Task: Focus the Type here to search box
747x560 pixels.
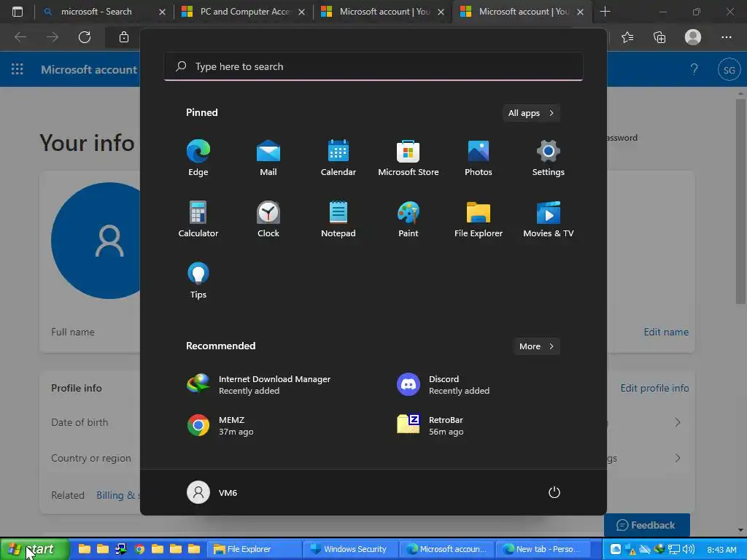Action: (x=373, y=66)
